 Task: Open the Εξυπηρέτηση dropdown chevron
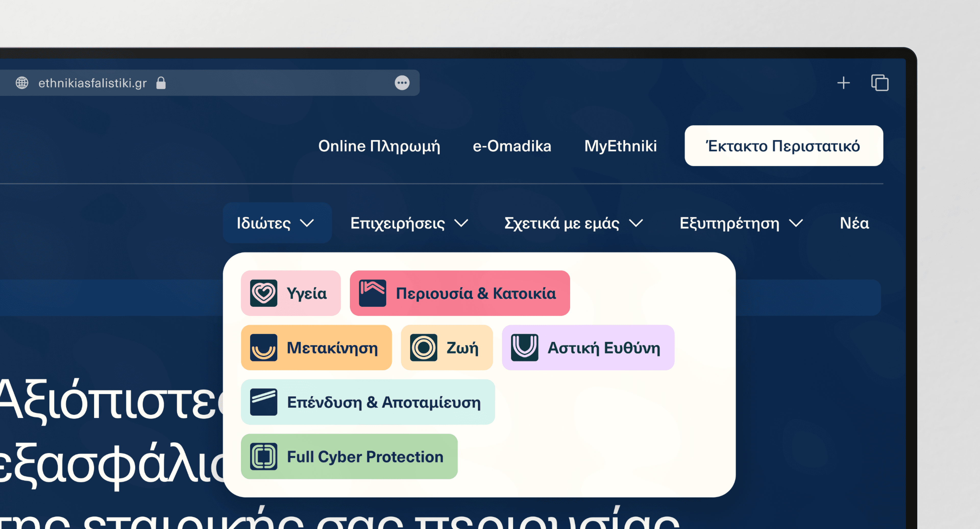pyautogui.click(x=795, y=223)
